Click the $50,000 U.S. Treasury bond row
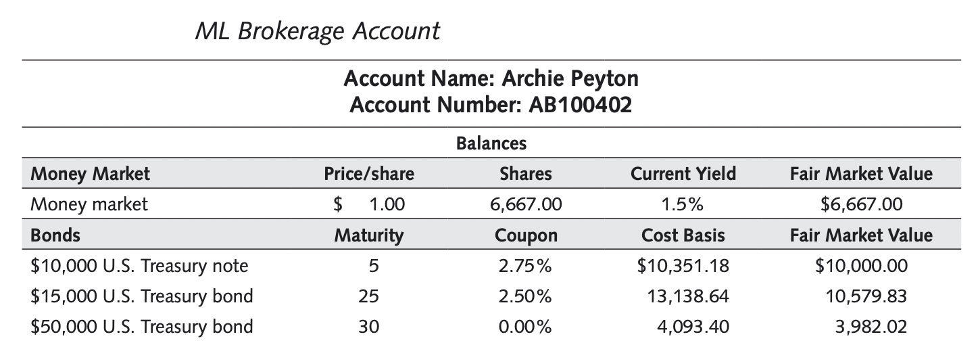Viewport: 980px width, 345px height. click(x=142, y=327)
